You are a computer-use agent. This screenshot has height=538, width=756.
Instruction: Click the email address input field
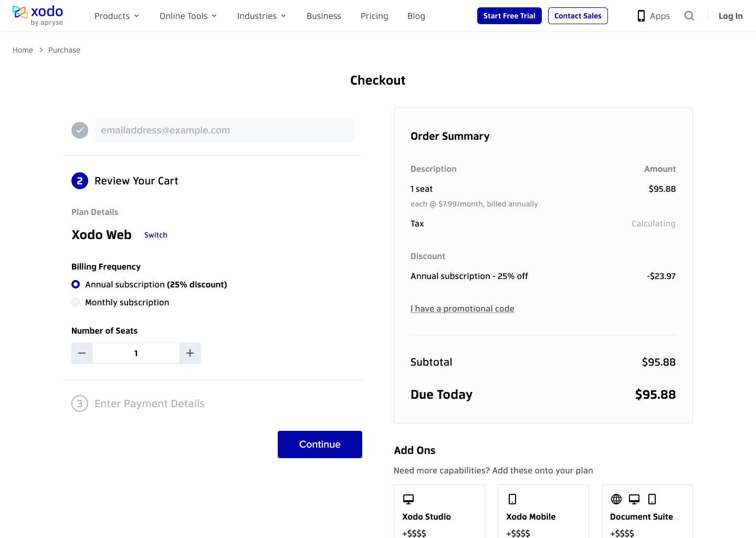[x=224, y=130]
